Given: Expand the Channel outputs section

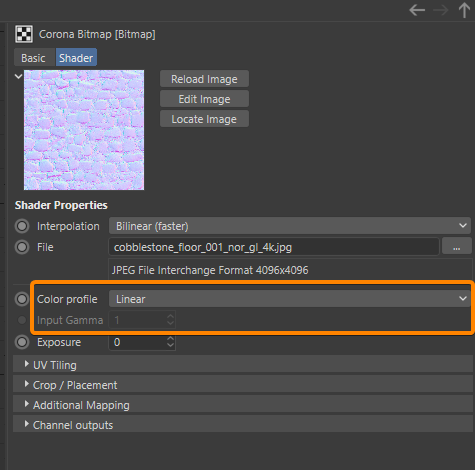Looking at the screenshot, I should pyautogui.click(x=243, y=424).
